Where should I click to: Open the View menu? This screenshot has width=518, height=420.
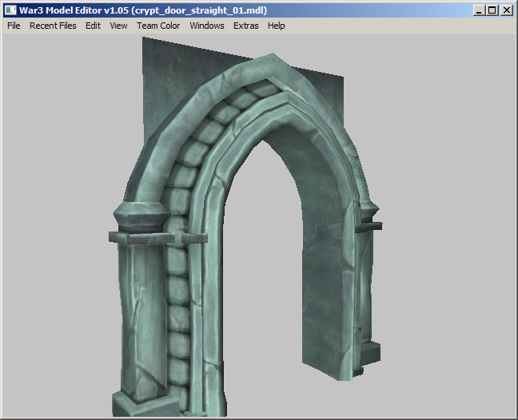(118, 26)
